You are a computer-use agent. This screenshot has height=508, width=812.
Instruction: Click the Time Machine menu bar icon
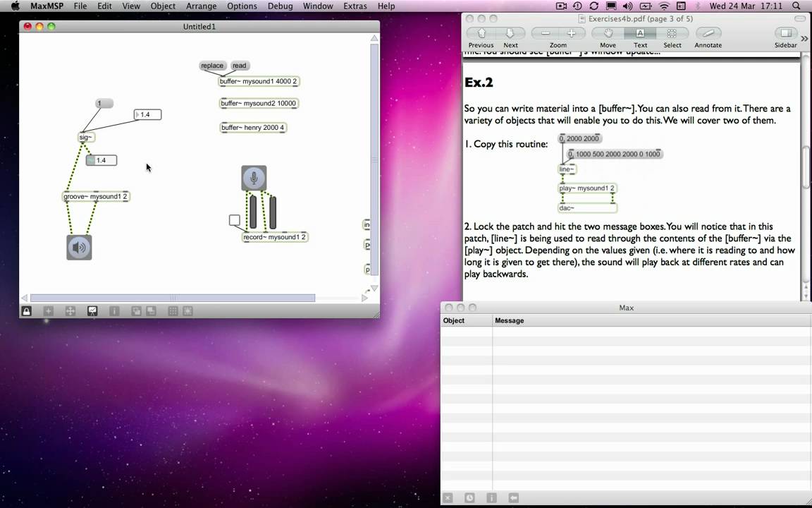pos(577,6)
